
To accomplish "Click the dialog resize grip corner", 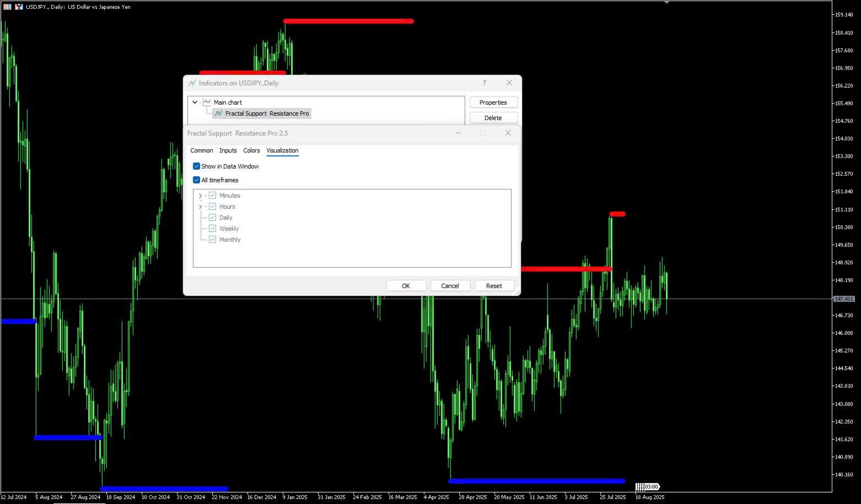I will [x=517, y=292].
